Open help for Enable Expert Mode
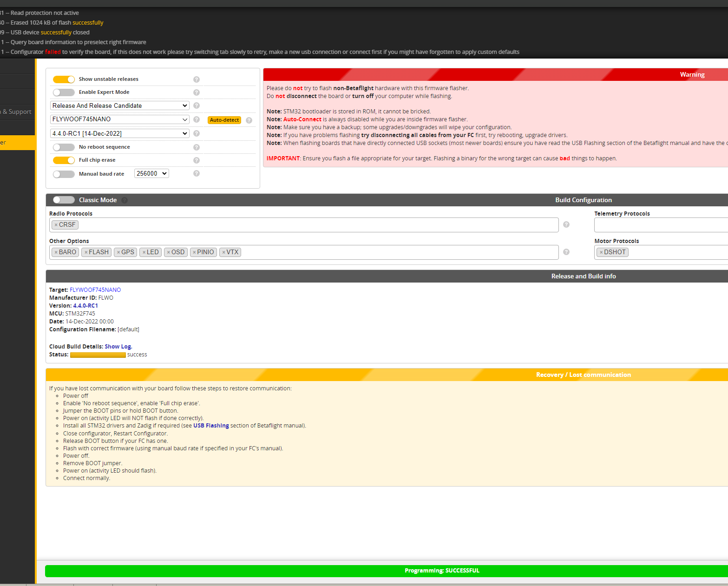728x586 pixels. click(197, 92)
